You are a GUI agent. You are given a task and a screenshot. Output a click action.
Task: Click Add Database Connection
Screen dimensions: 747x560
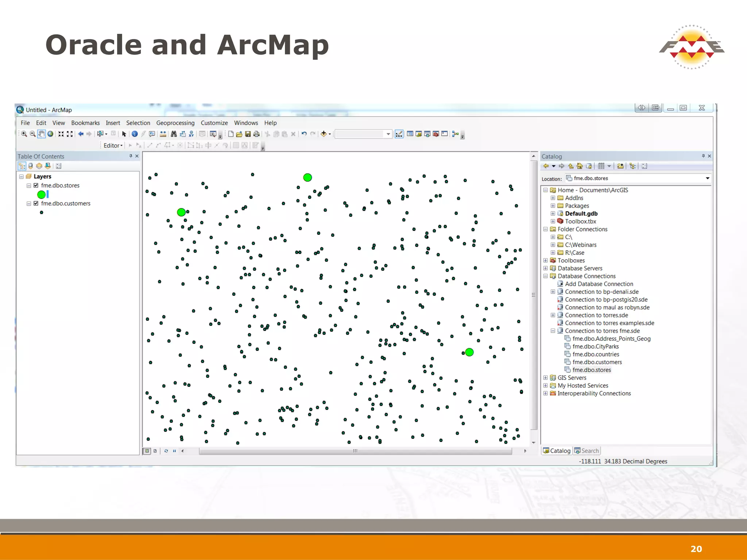pos(599,284)
